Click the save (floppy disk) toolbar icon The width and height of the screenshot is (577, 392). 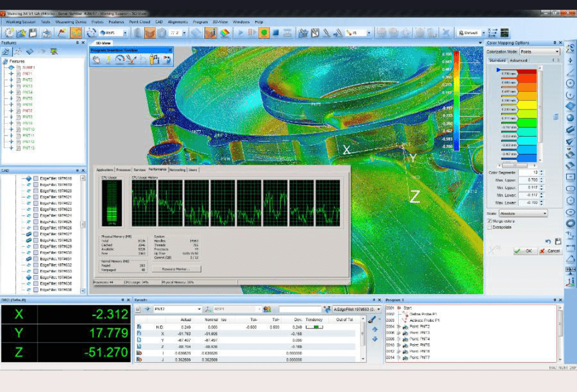[x=33, y=33]
